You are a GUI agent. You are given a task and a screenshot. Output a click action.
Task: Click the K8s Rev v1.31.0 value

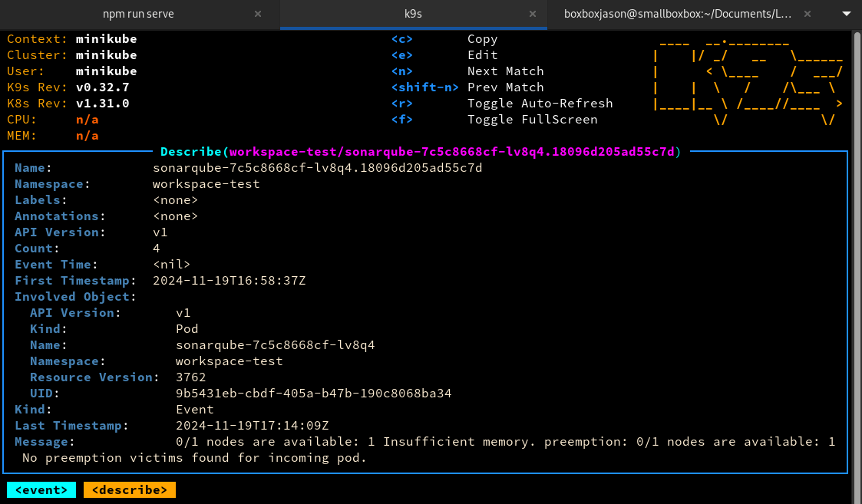coord(102,104)
